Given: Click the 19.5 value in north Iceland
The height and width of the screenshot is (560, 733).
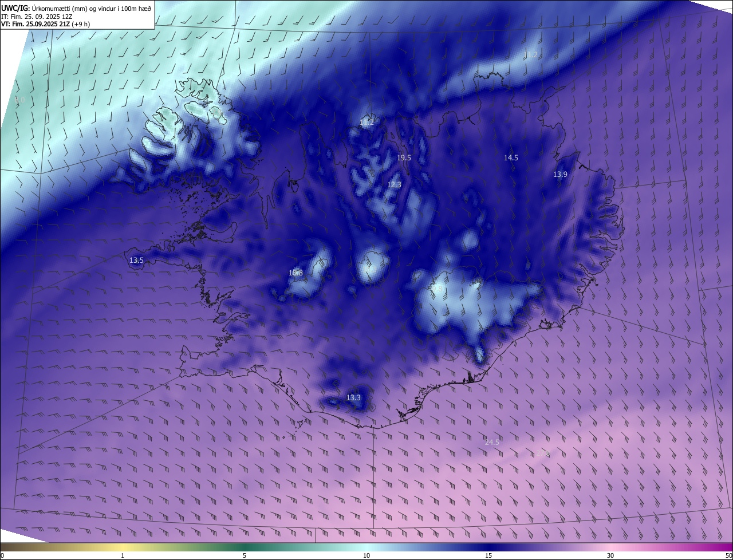Looking at the screenshot, I should click(x=404, y=157).
